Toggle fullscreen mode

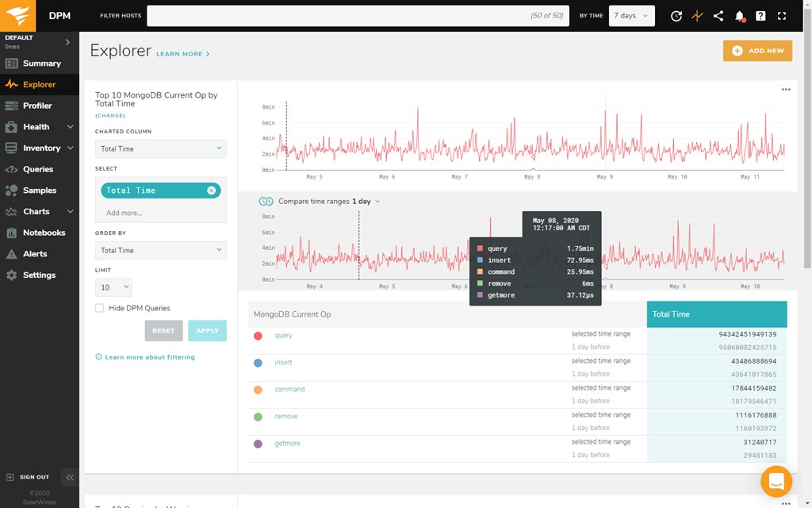pyautogui.click(x=781, y=15)
